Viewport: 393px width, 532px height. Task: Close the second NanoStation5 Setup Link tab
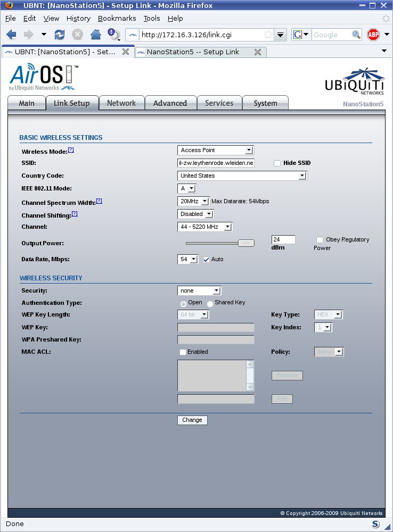coord(258,52)
